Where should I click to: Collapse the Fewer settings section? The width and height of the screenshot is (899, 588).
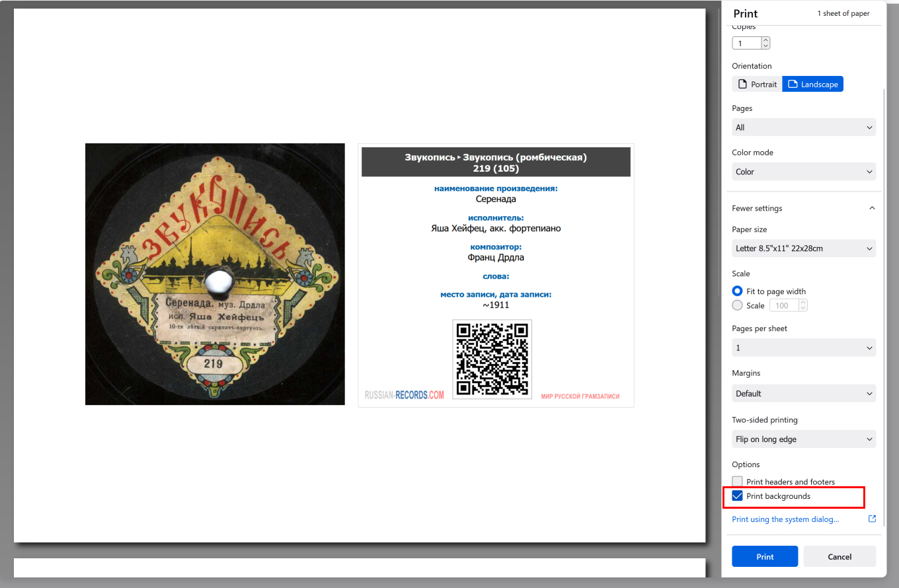(x=804, y=208)
